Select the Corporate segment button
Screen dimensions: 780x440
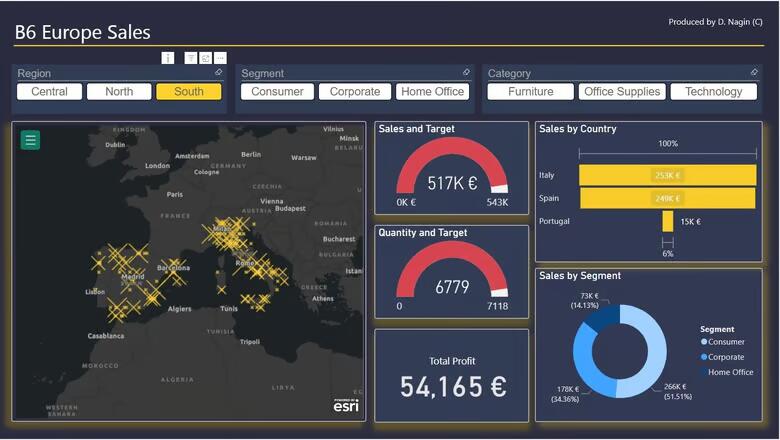[355, 92]
